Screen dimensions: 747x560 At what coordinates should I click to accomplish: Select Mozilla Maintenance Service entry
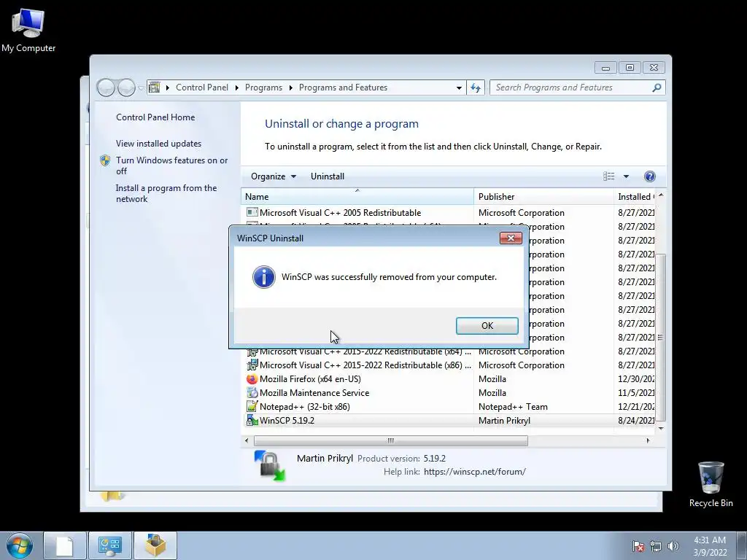coord(449,393)
